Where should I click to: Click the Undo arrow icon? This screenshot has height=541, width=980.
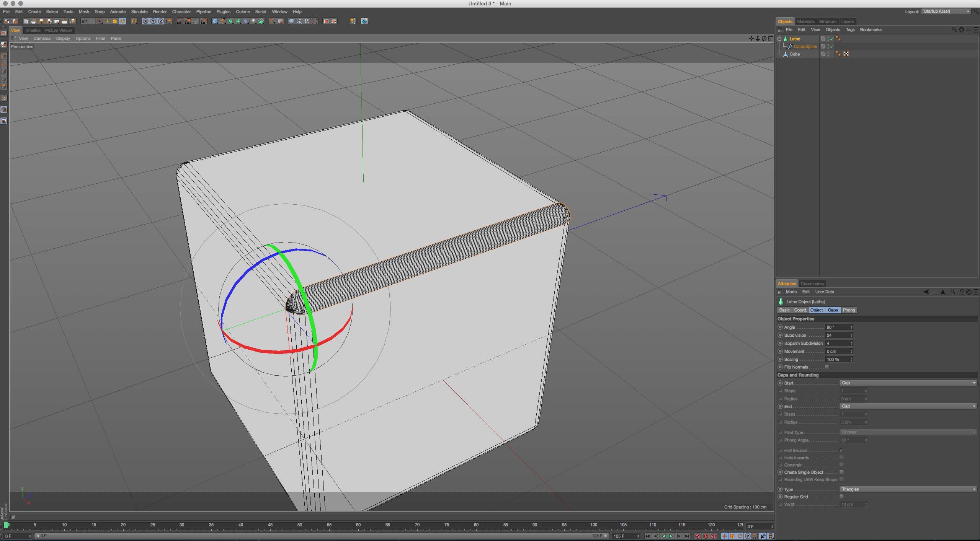point(84,21)
